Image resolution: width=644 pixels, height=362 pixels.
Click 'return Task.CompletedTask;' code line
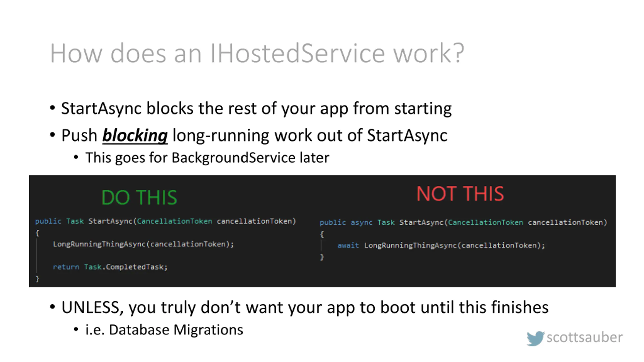(110, 267)
